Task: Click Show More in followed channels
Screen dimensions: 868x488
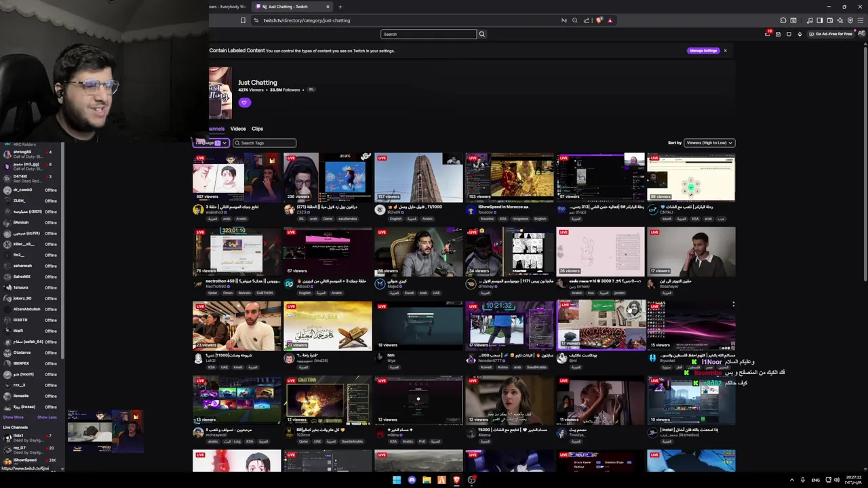Action: pos(14,418)
